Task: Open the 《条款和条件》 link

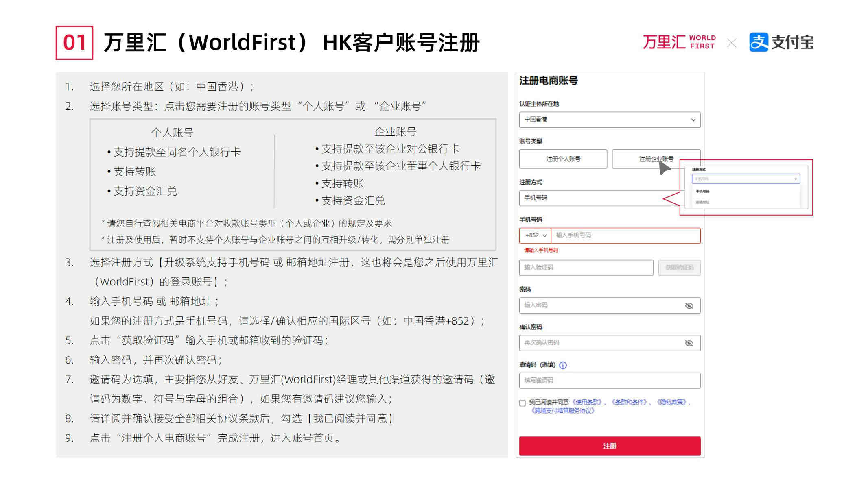Action: (629, 402)
